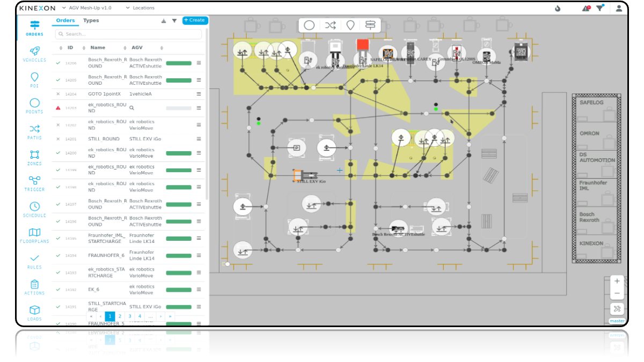Image resolution: width=644 pixels, height=362 pixels.
Task: Select the Orders tab
Action: pyautogui.click(x=65, y=20)
